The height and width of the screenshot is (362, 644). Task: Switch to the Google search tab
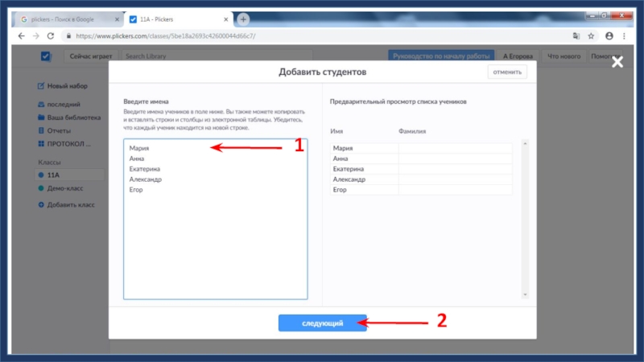point(67,19)
